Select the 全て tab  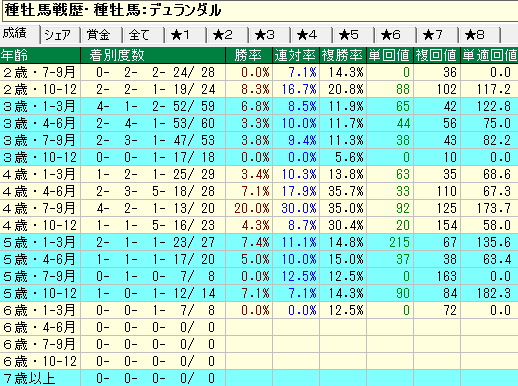[144, 35]
